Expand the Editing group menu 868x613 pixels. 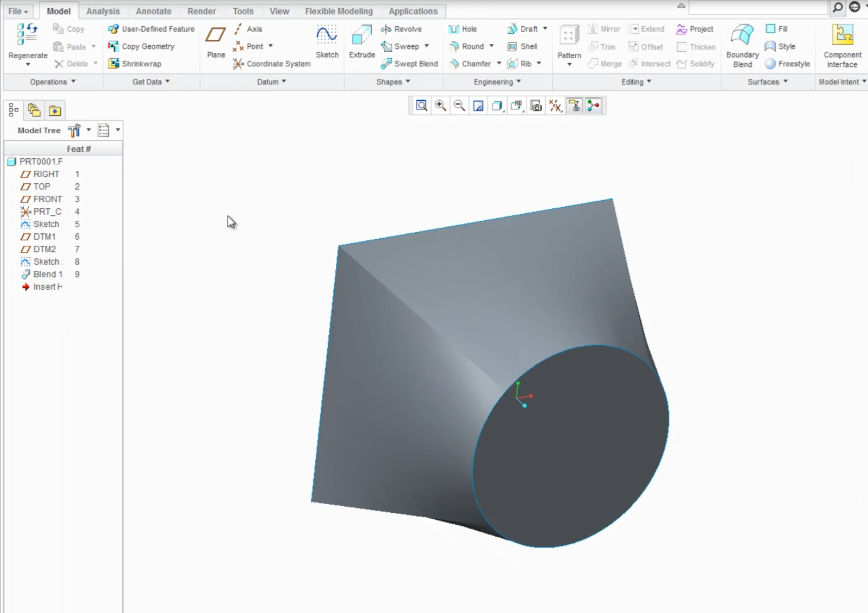[636, 82]
